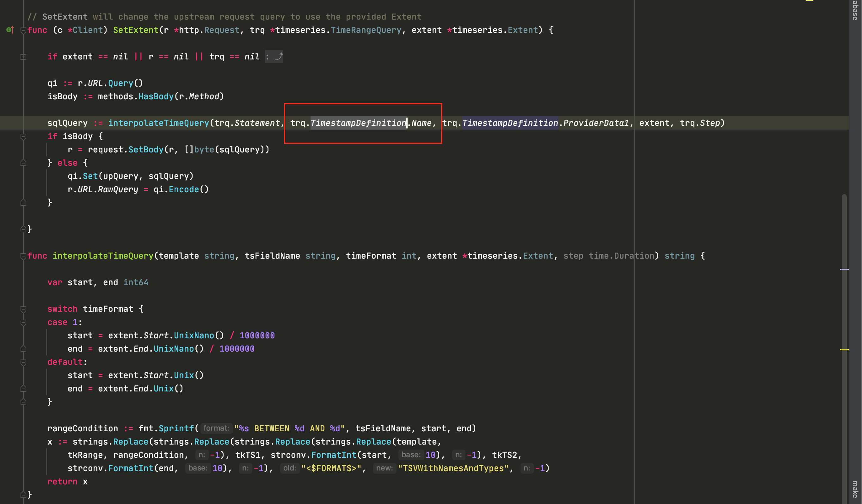
Task: Collapse the interpolateTimeQuery function via gutter chevron
Action: [x=23, y=255]
